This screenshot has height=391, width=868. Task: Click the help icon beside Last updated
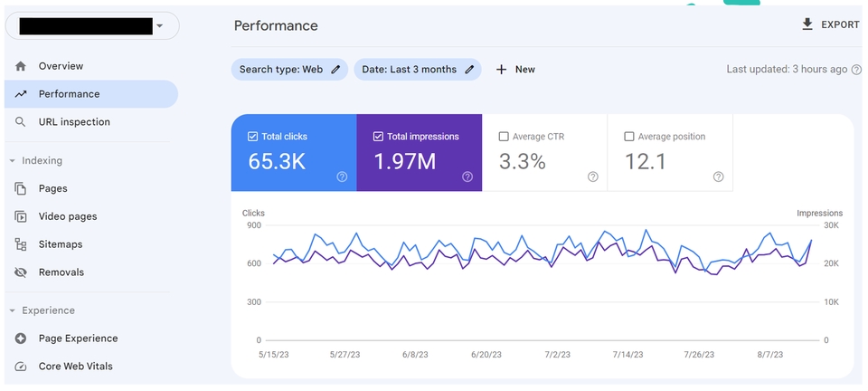[x=856, y=70]
